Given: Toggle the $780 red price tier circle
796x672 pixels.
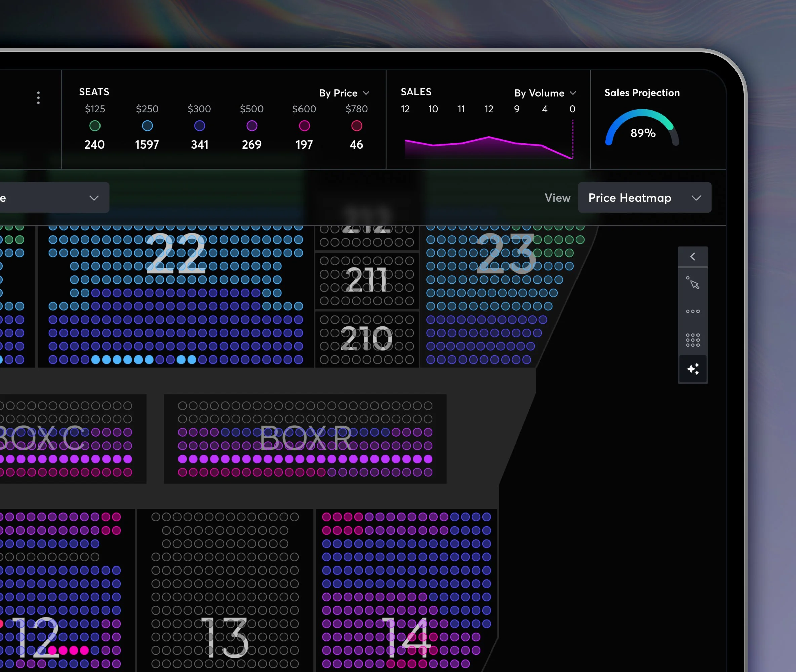Looking at the screenshot, I should [356, 126].
